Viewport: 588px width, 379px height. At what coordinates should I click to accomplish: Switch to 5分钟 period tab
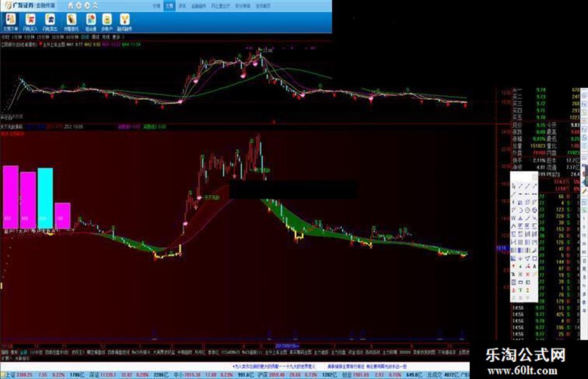[x=29, y=37]
